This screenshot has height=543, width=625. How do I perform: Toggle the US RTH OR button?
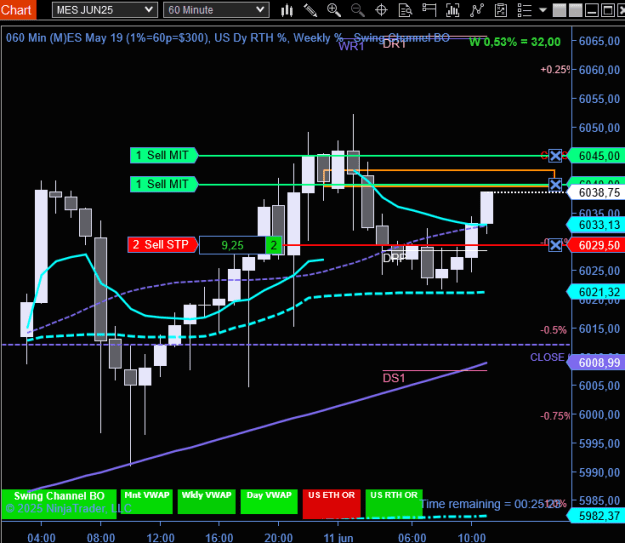click(394, 503)
